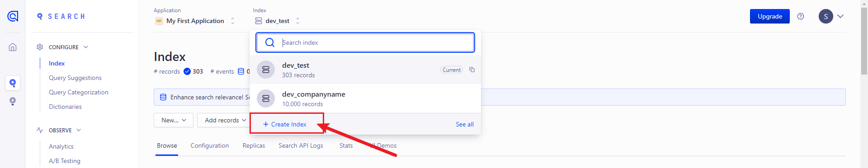Open the help question mark icon
Viewport: 868px width, 168px height.
801,16
